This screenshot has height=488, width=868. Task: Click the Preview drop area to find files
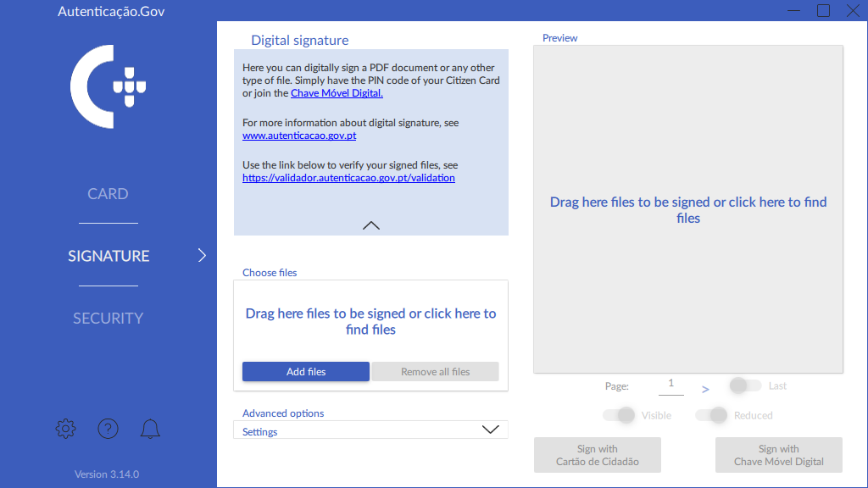tap(688, 209)
